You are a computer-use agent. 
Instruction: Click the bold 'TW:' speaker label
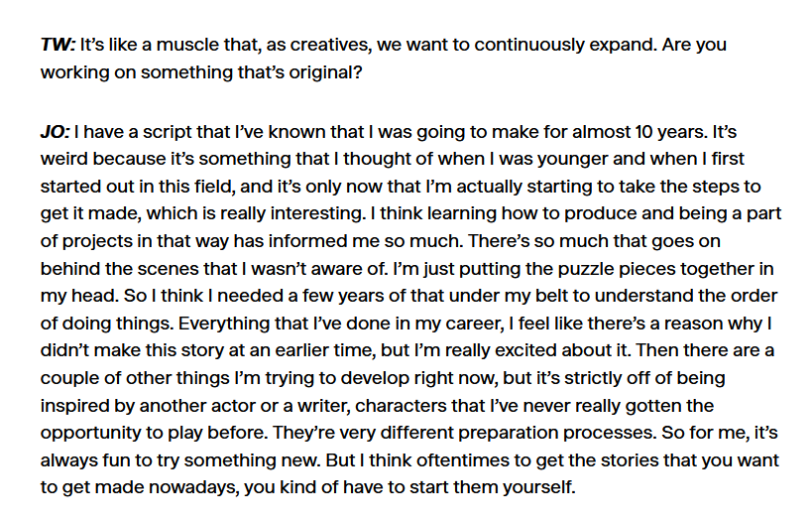tap(58, 45)
